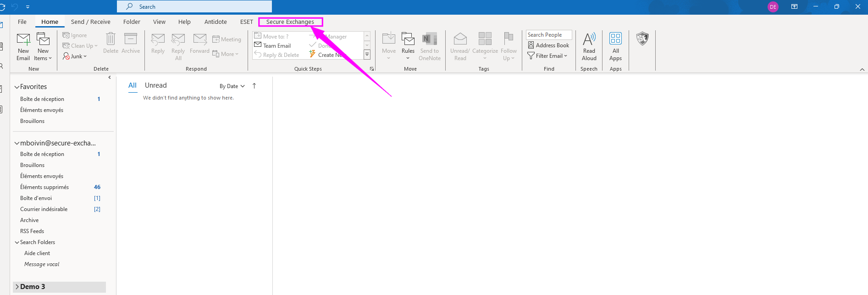Toggle Unread/Read status button
Screen dimensions: 868x295
(x=460, y=46)
